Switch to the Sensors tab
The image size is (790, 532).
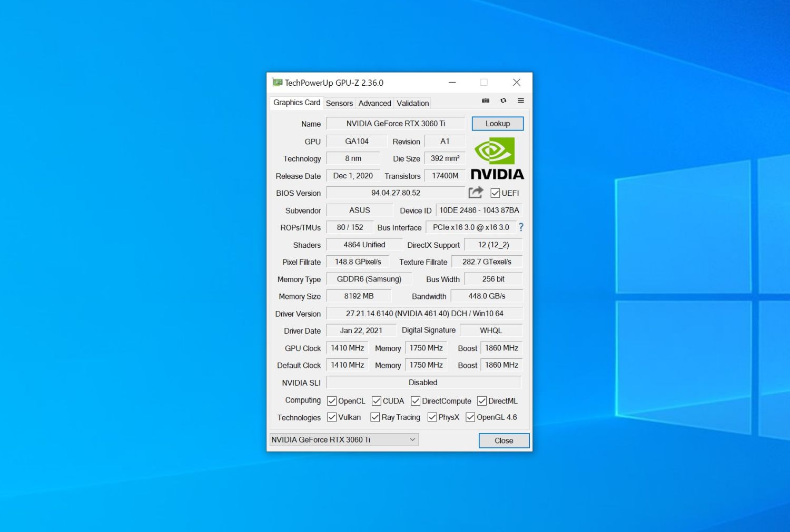tap(339, 103)
